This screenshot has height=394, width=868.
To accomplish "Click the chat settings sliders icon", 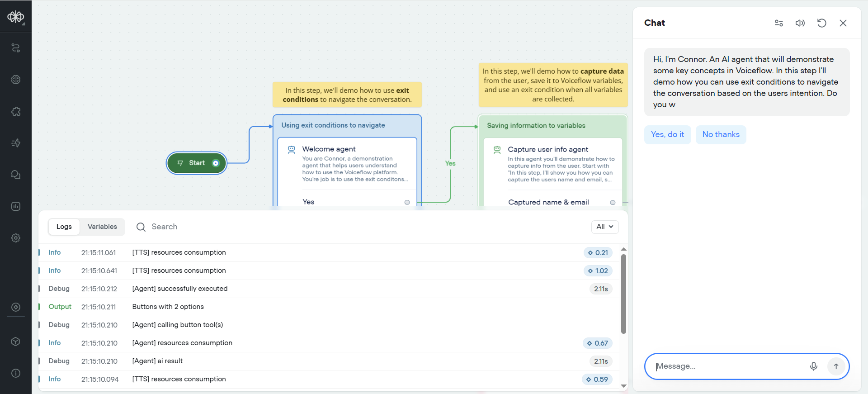I will point(778,23).
